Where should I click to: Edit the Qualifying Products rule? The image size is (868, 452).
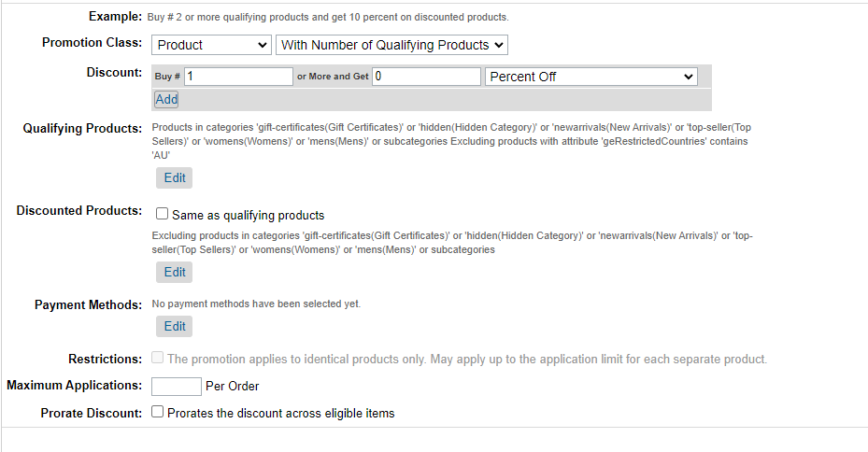175,177
